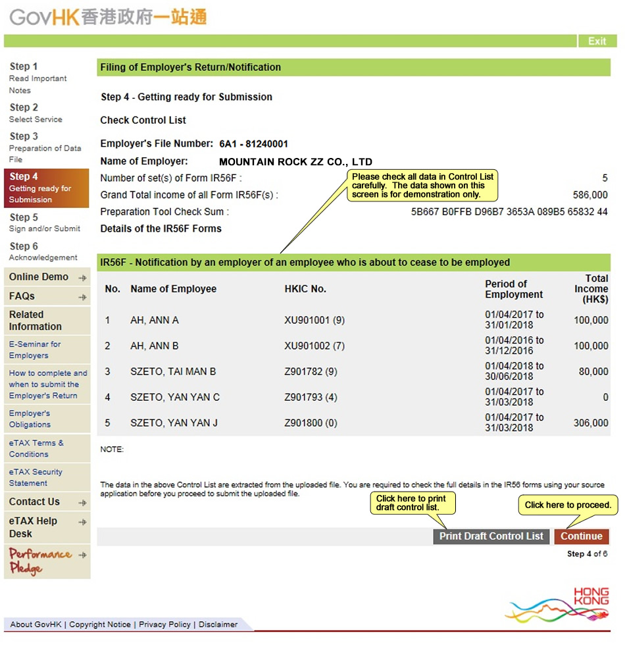Click the Period of Employment column header
This screenshot has height=672, width=625.
coord(514,290)
